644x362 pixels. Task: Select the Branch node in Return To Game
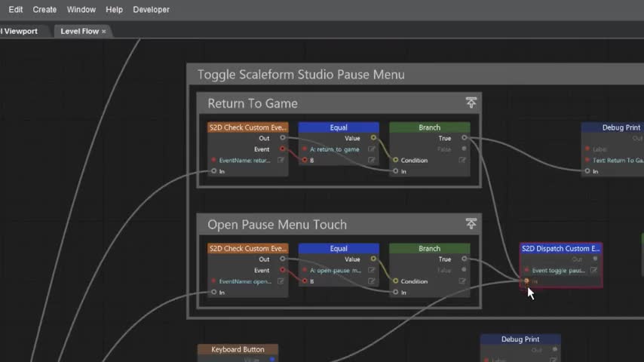tap(429, 127)
